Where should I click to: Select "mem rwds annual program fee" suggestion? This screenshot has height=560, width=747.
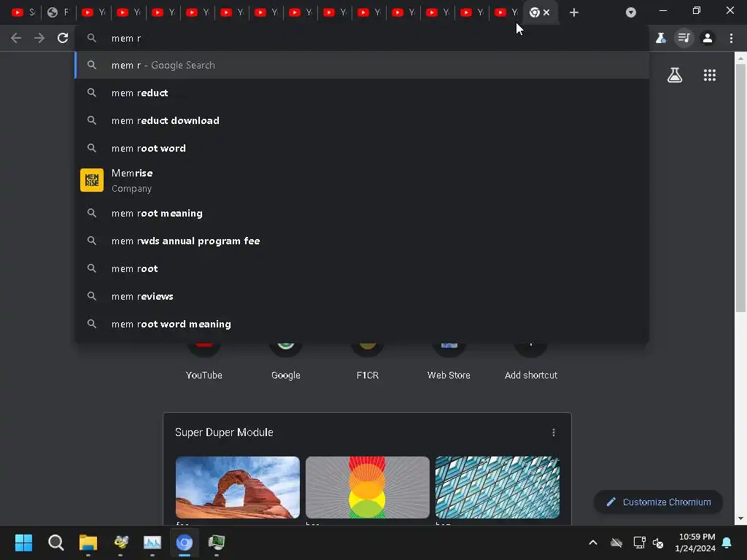(x=362, y=241)
